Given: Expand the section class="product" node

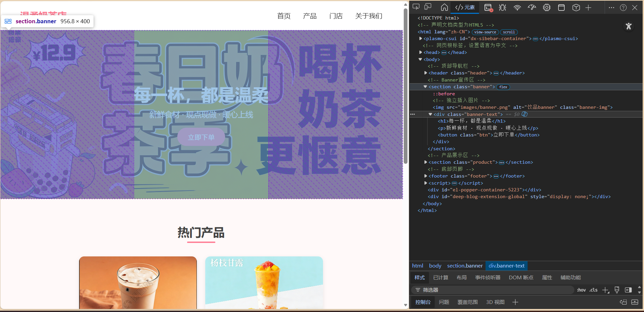Looking at the screenshot, I should 426,162.
